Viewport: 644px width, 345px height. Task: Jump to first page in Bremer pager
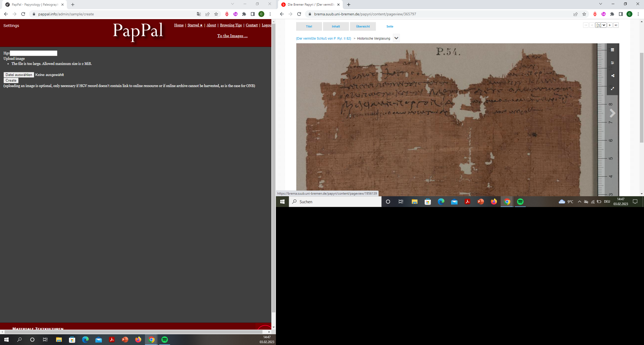[x=586, y=25]
